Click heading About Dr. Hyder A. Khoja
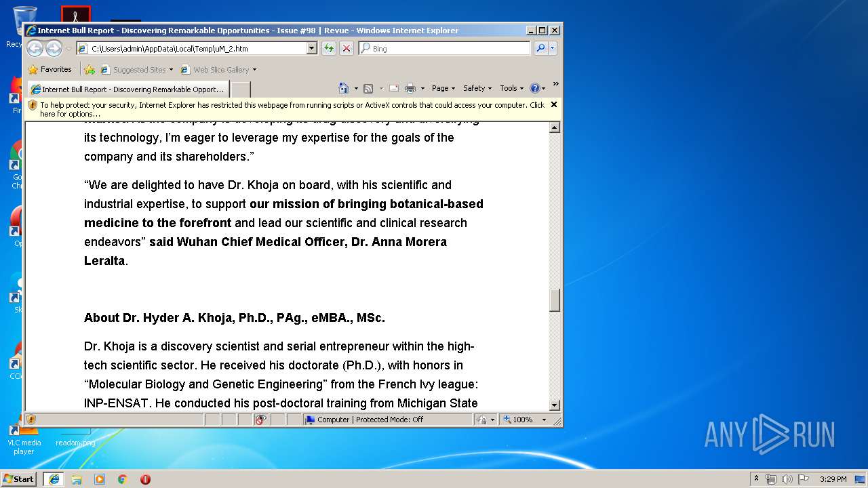The width and height of the screenshot is (868, 488). pyautogui.click(x=234, y=318)
